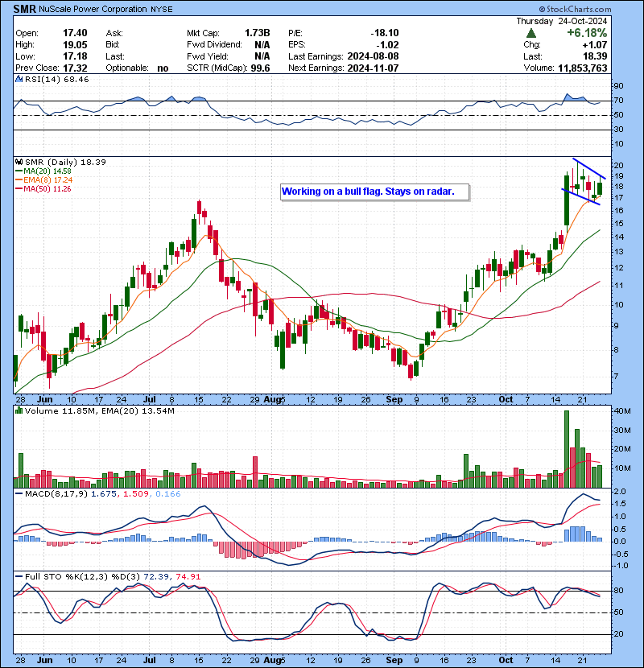The height and width of the screenshot is (668, 644).
Task: Click the EPS value -1.02
Action: coord(387,44)
